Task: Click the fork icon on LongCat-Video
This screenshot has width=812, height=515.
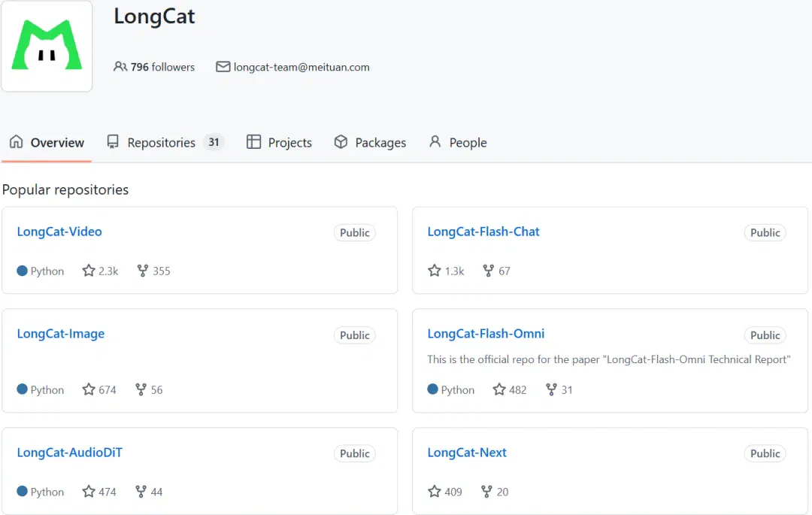Action: point(142,271)
